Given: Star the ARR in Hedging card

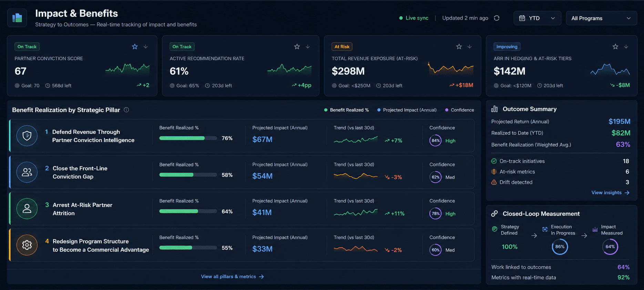Looking at the screenshot, I should 615,46.
